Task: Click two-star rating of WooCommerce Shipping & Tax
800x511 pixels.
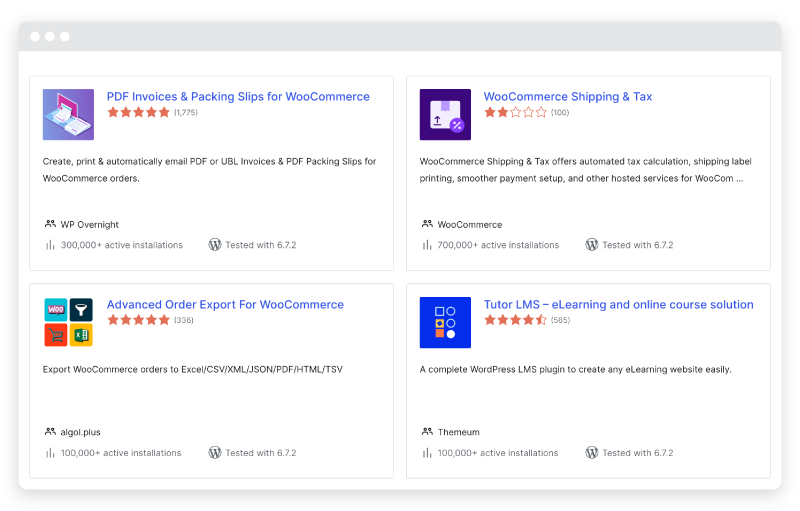Action: (x=515, y=112)
